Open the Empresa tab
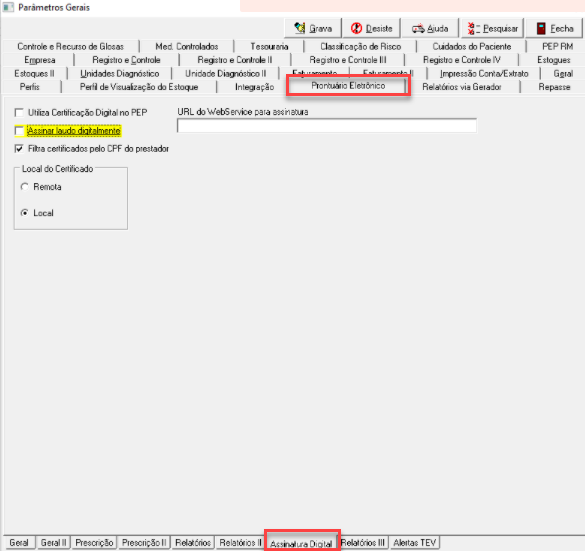 [40, 60]
